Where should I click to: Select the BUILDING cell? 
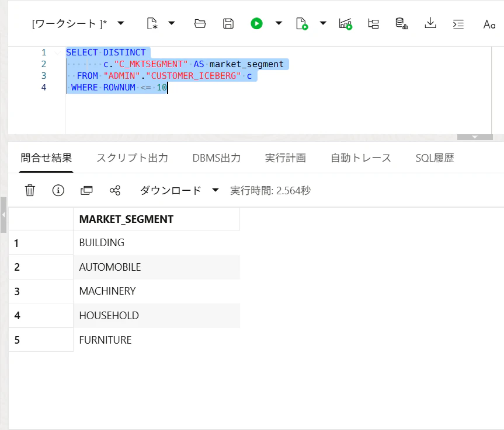[157, 243]
